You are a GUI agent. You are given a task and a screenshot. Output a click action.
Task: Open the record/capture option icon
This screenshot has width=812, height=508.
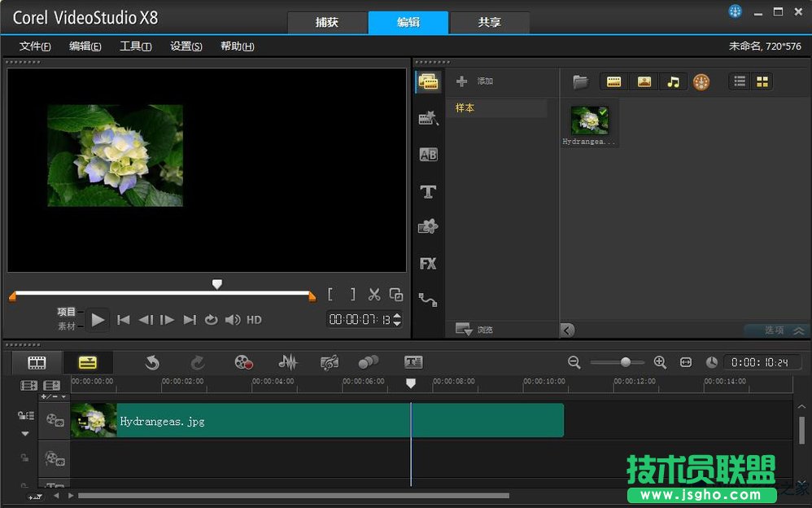[x=243, y=362]
